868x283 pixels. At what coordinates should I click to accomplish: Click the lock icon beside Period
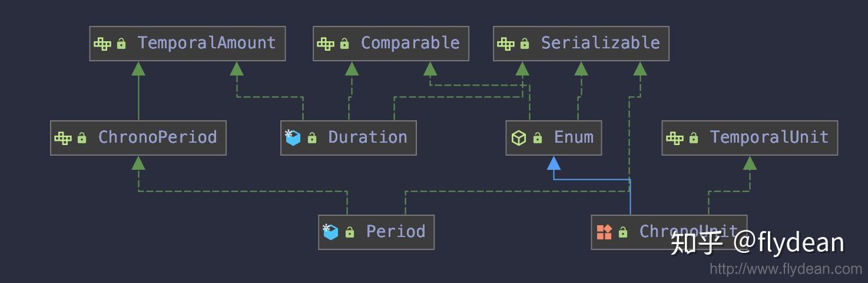(x=350, y=232)
